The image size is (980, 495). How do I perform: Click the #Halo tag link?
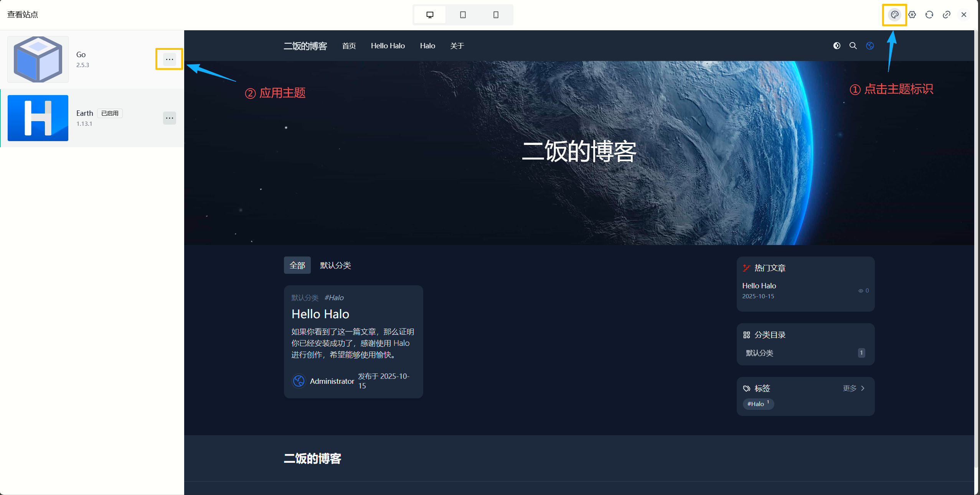[x=758, y=404]
